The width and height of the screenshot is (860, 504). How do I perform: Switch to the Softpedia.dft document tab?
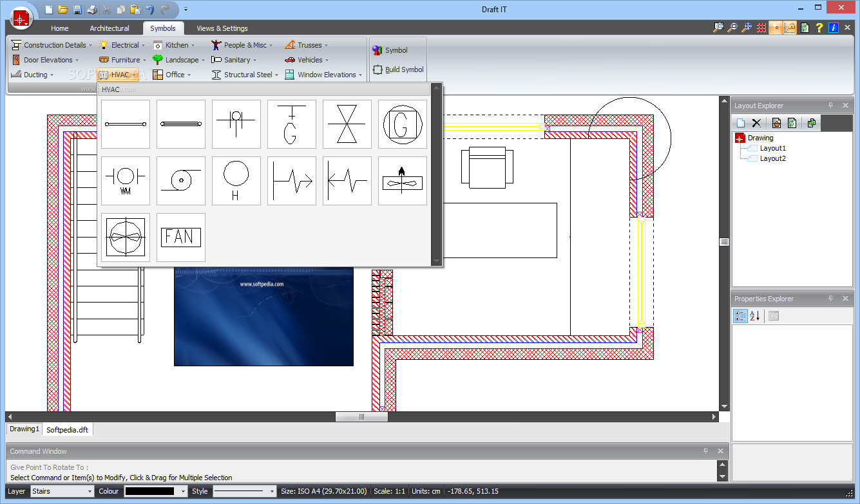pyautogui.click(x=68, y=429)
